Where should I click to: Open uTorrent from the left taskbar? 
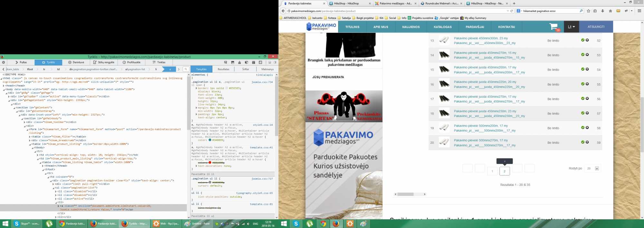49,223
